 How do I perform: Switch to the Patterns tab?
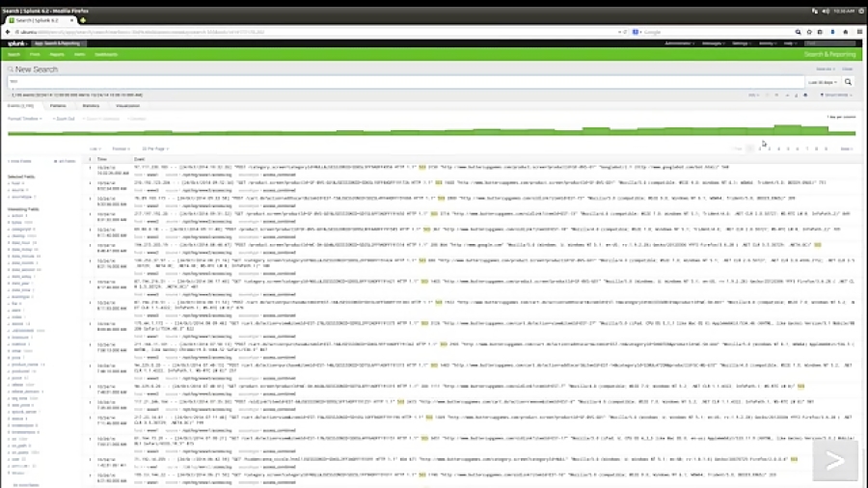[58, 106]
